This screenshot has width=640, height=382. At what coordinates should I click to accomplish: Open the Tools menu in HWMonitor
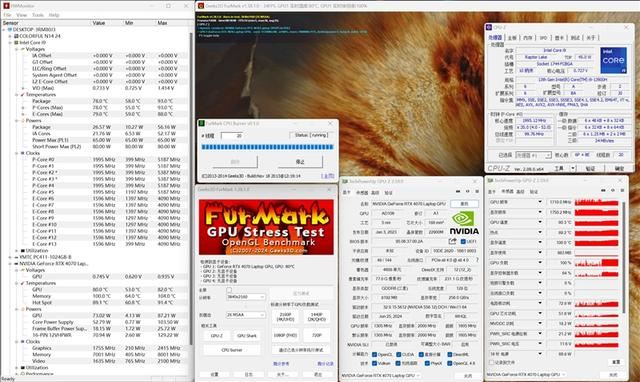click(x=38, y=15)
